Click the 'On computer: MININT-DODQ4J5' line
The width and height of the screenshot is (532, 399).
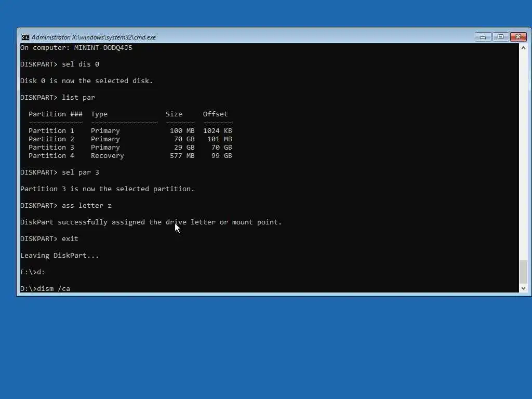pos(76,47)
